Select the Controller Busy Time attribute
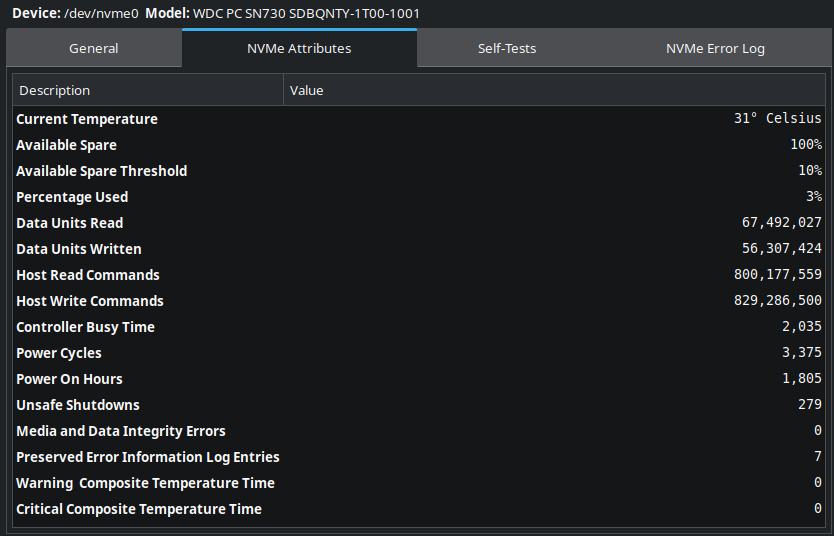Image resolution: width=834 pixels, height=536 pixels. coord(85,327)
